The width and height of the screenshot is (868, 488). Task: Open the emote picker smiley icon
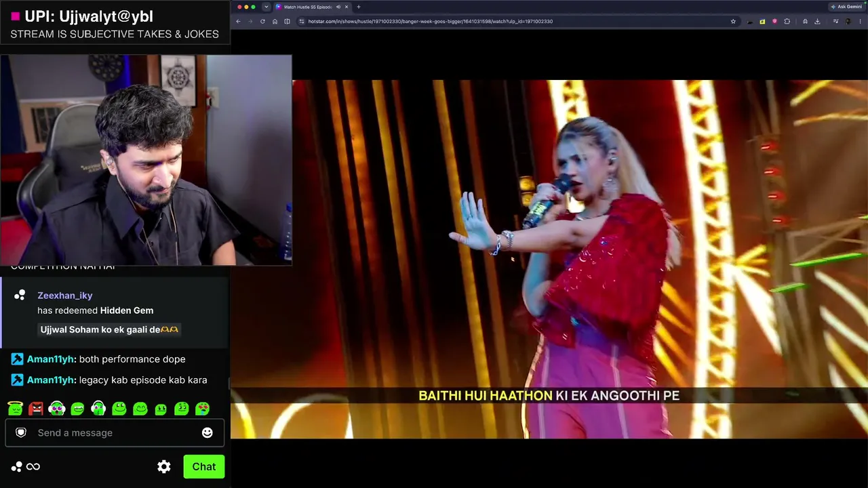208,432
